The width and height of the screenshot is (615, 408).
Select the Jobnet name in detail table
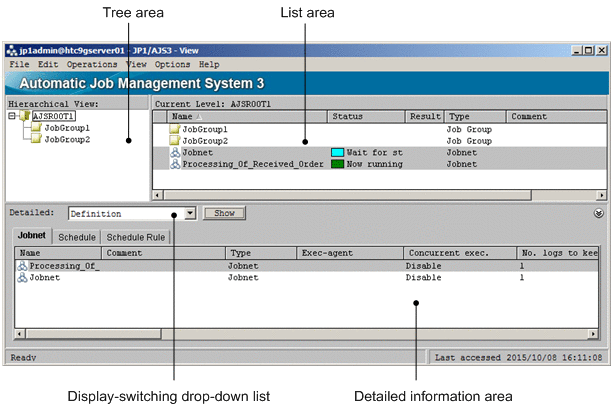coord(45,278)
